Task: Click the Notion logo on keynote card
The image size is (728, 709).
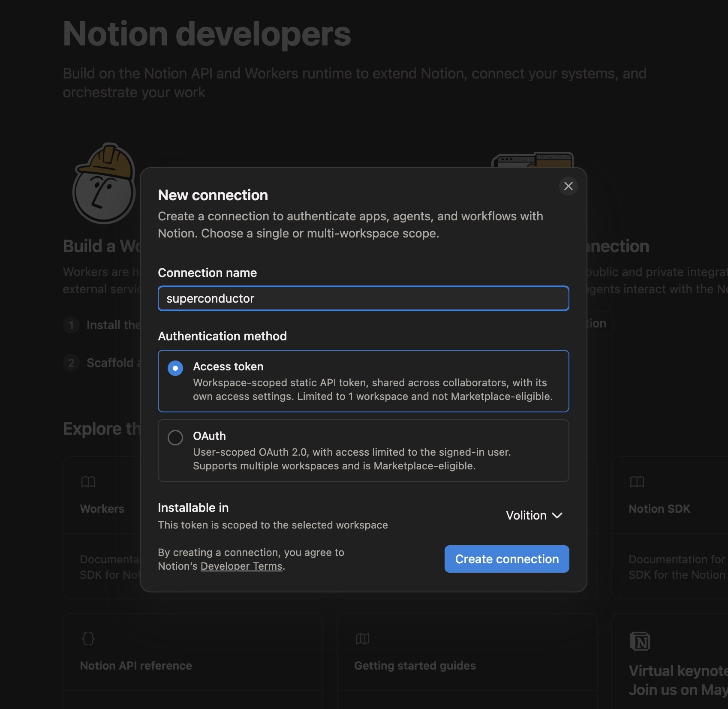Action: [640, 641]
